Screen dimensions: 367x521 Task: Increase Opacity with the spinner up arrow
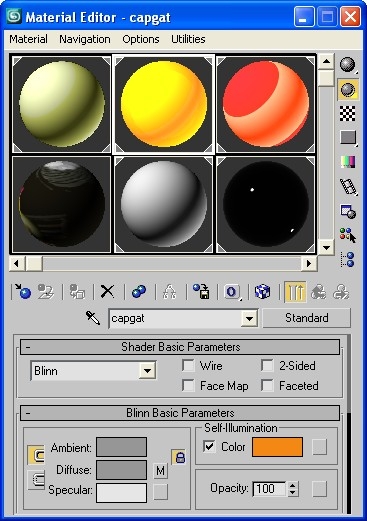tap(293, 485)
